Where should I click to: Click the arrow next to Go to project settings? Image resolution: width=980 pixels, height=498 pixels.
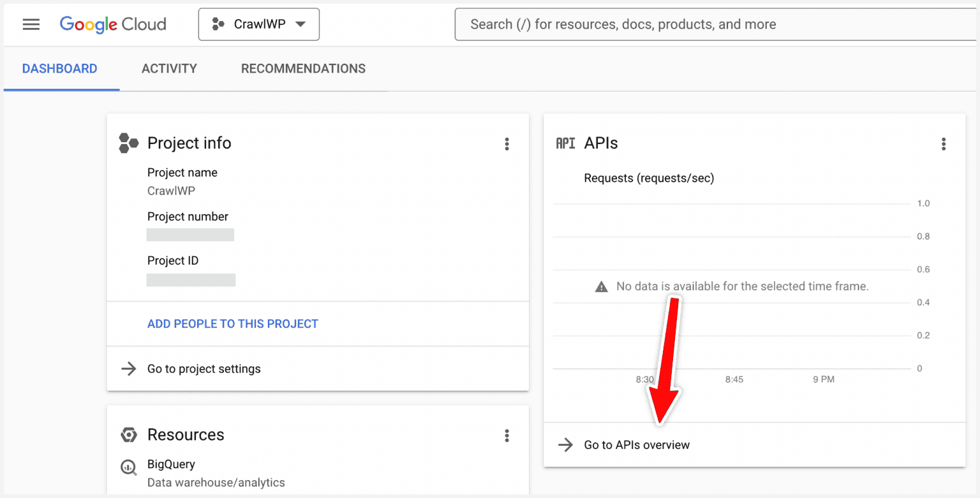pyautogui.click(x=128, y=369)
